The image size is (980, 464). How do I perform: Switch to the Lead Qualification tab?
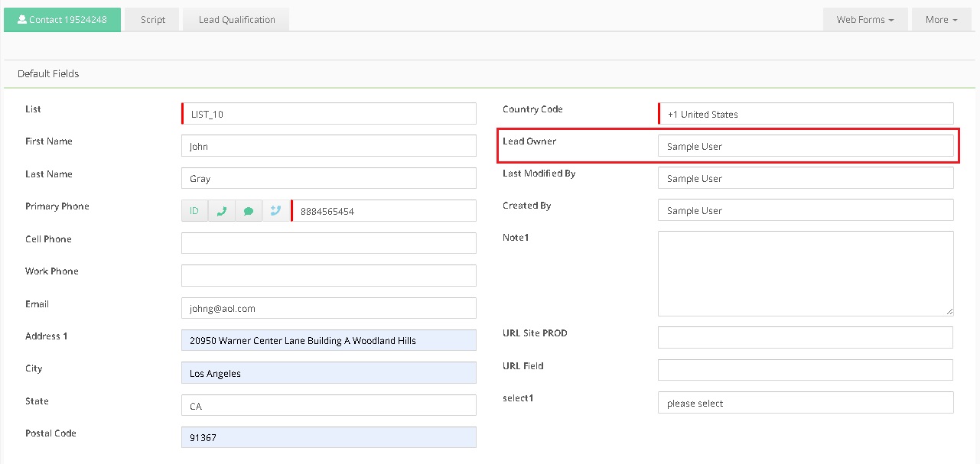point(236,20)
